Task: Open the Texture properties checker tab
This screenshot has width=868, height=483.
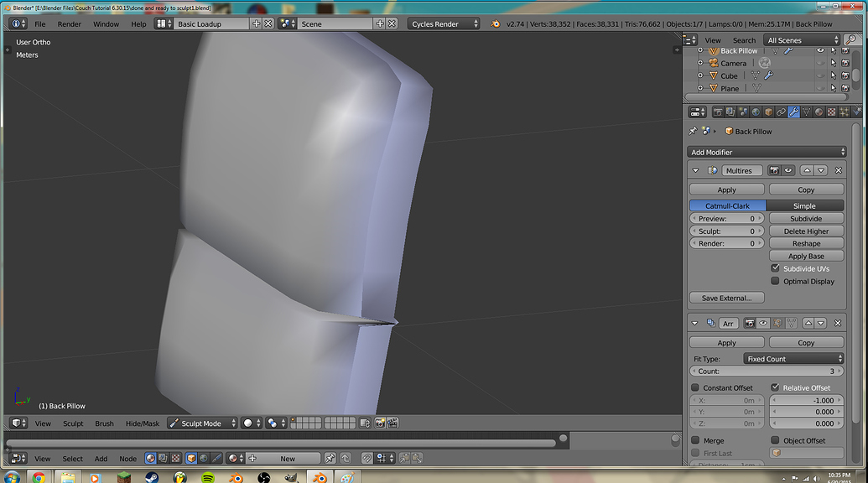Action: click(831, 112)
